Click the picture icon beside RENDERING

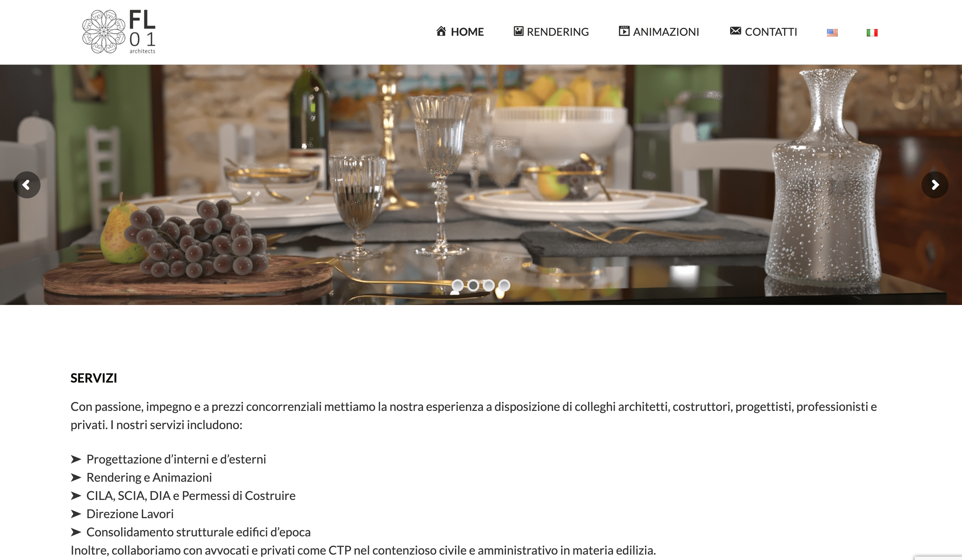tap(518, 31)
